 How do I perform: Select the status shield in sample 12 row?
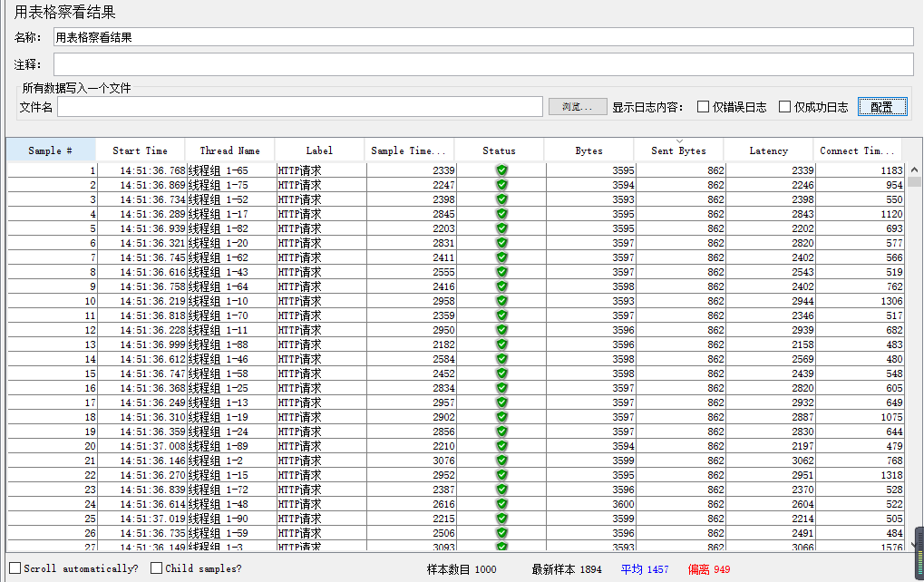coord(501,330)
